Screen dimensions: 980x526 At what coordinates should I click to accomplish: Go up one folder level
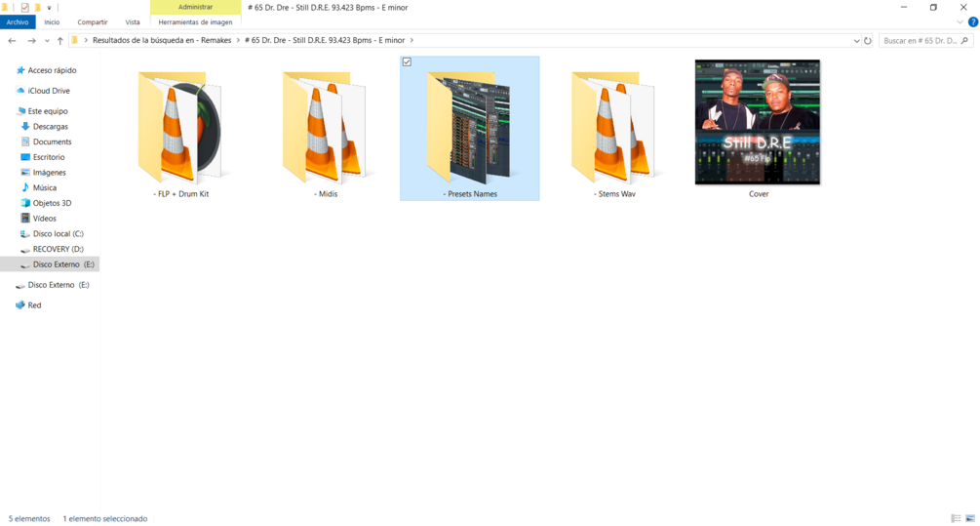(x=60, y=41)
